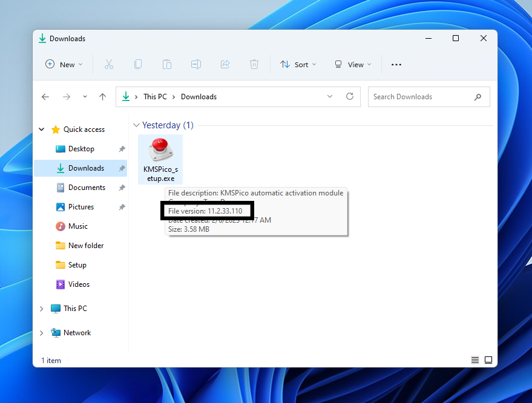
Task: Switch to large thumbnails view layout
Action: point(488,360)
